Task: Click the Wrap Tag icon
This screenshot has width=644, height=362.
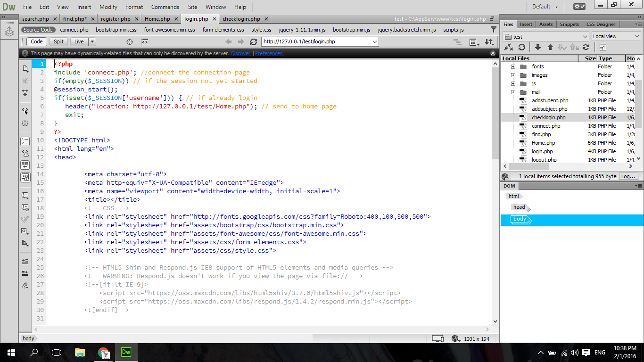Action: [x=25, y=219]
